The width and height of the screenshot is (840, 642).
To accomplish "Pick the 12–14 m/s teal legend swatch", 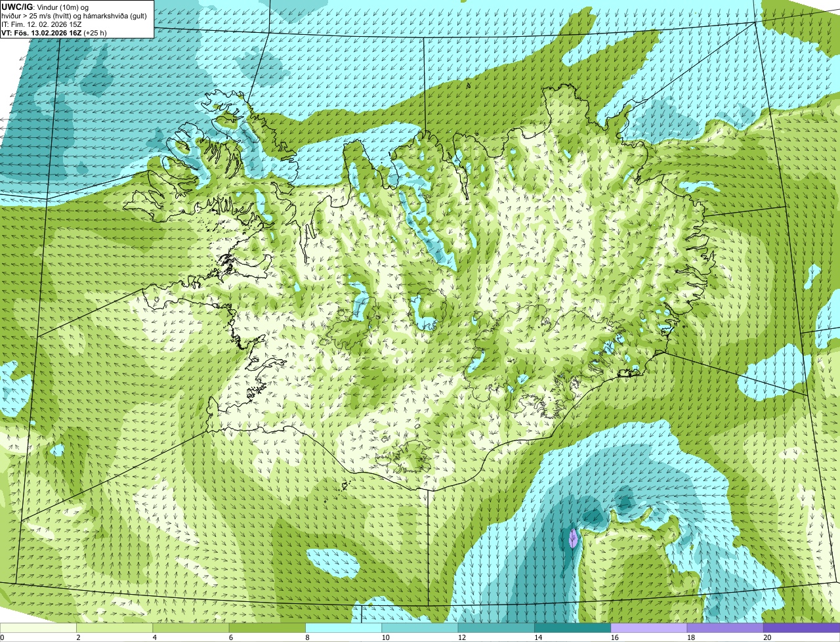I will (496, 628).
